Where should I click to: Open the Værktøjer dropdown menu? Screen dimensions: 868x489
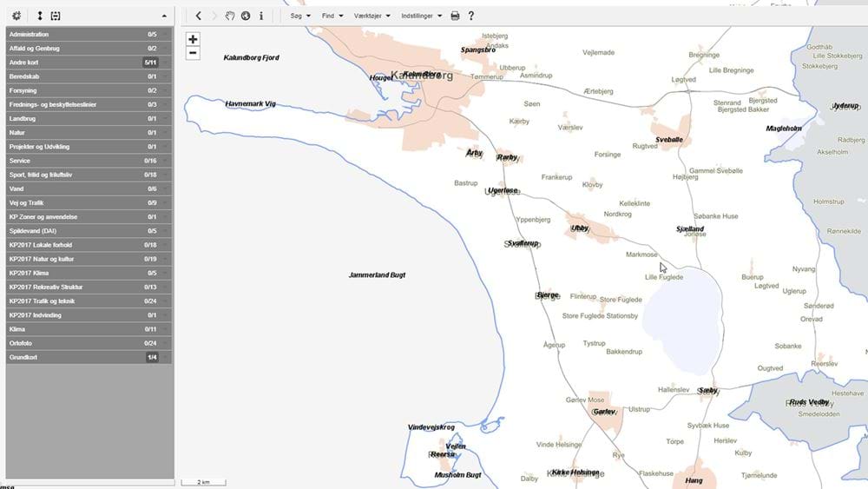(x=372, y=16)
